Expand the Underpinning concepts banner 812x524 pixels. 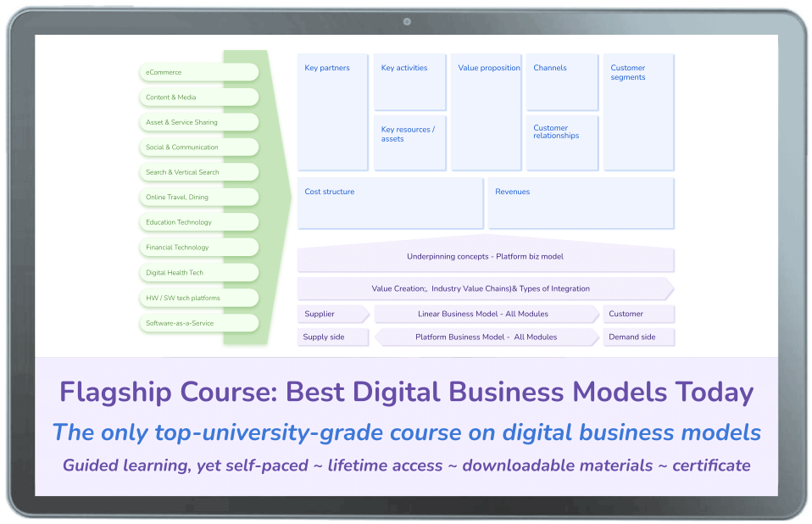(485, 257)
